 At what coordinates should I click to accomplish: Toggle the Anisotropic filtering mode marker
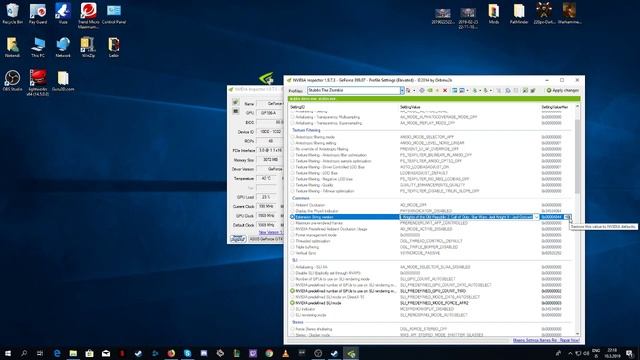pyautogui.click(x=292, y=137)
